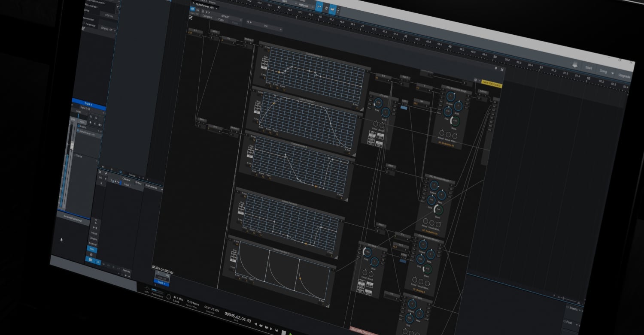Click the blue Track 1 label below Auto: Off
The width and height of the screenshot is (644, 335).
pyautogui.click(x=161, y=283)
